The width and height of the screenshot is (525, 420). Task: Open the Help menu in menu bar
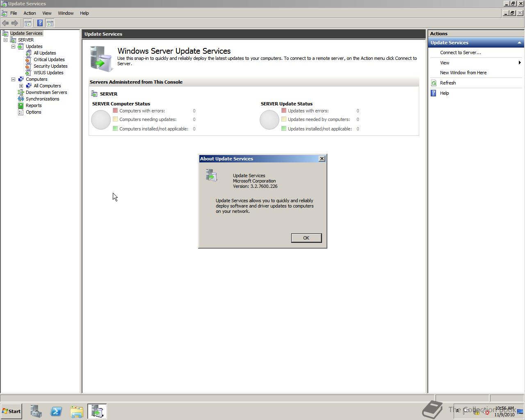click(84, 13)
